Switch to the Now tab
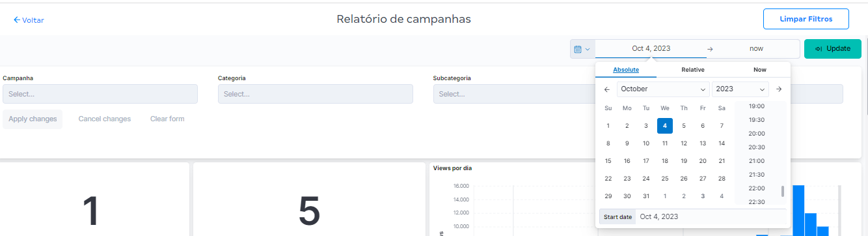Screen dimensions: 868x236 760,70
